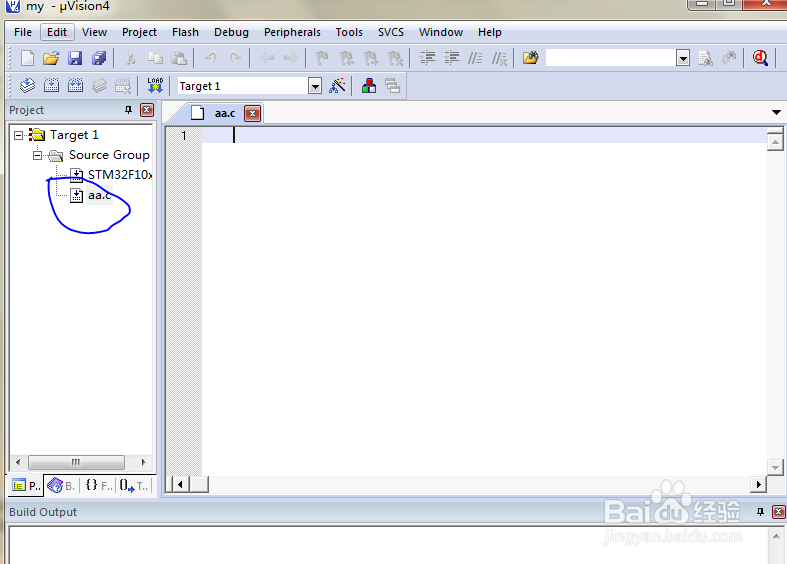The width and height of the screenshot is (787, 564).
Task: Clear all bookmarks
Action: [396, 58]
